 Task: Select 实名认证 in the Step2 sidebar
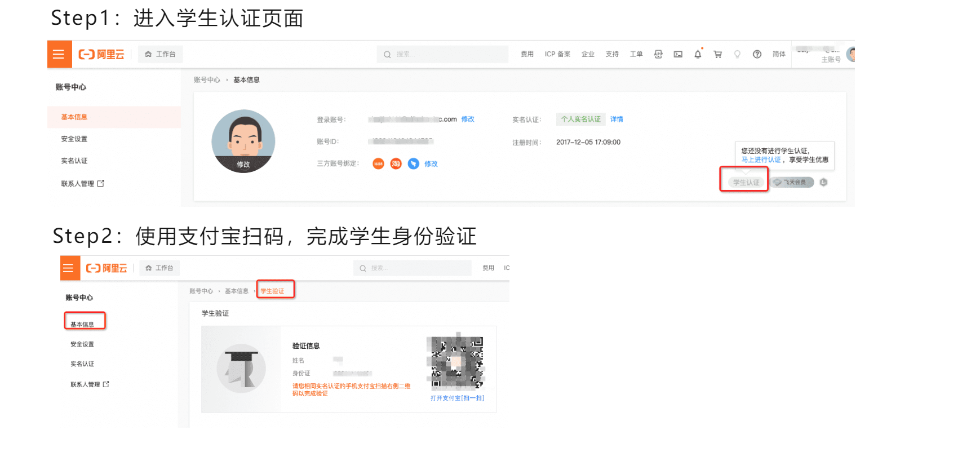[x=82, y=364]
